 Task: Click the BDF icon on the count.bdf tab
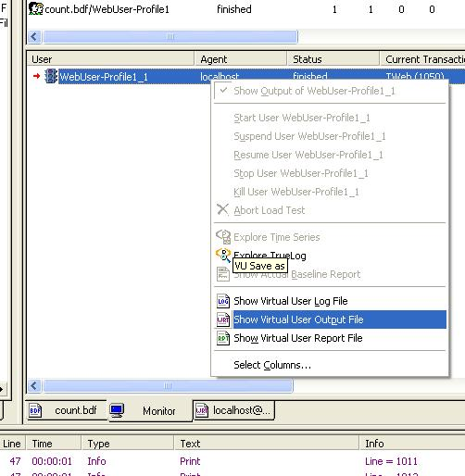coord(35,410)
